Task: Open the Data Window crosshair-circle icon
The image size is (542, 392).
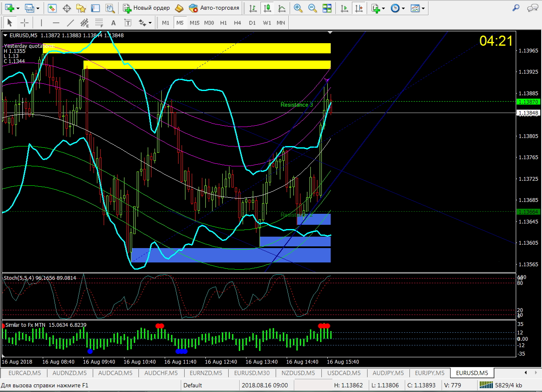Action: pyautogui.click(x=66, y=8)
